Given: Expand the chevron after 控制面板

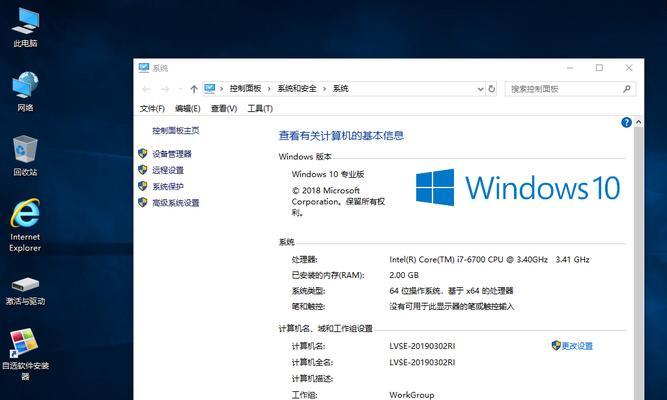Looking at the screenshot, I should tap(269, 89).
